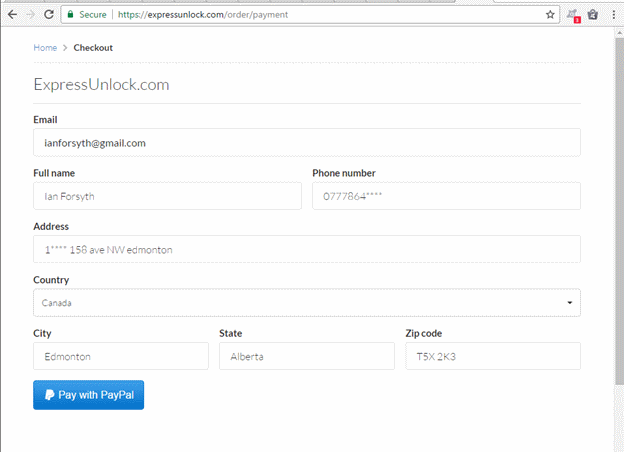Click the Phone number field

[x=447, y=196]
